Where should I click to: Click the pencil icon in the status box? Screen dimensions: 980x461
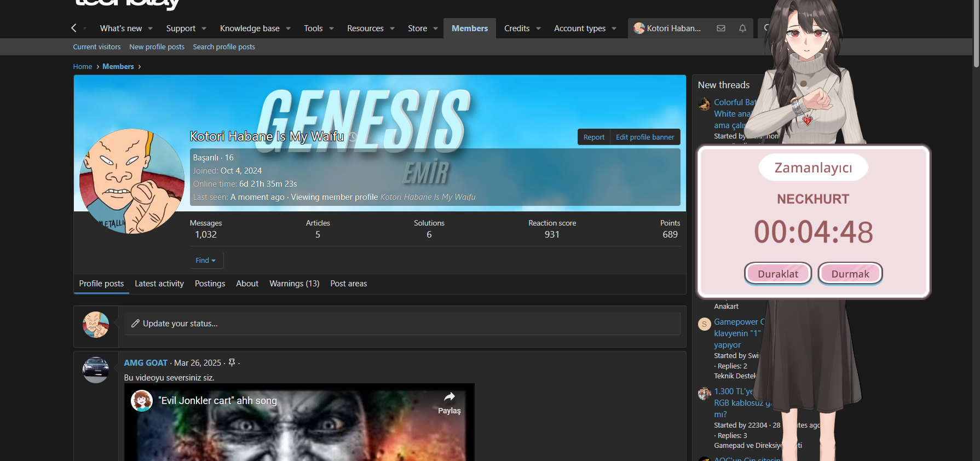coord(135,324)
